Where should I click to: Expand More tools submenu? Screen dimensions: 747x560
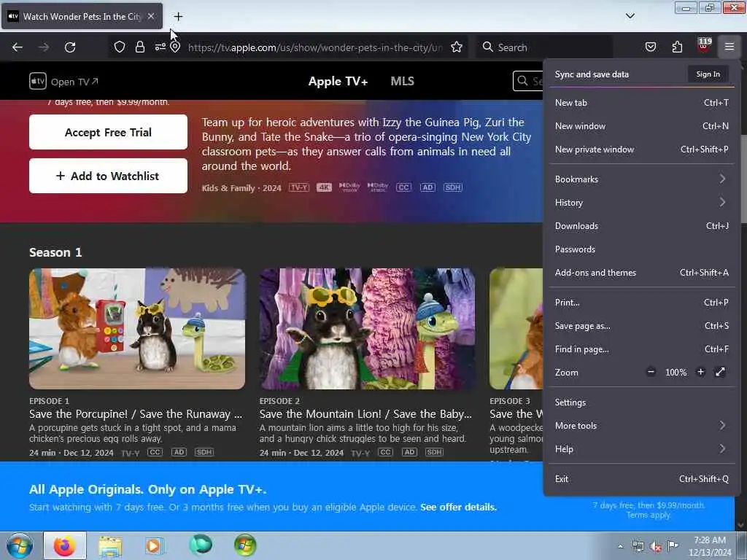(642, 426)
